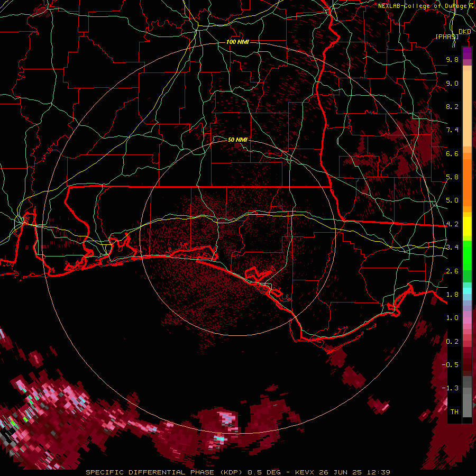This screenshot has width=476, height=476.
Task: Click the [PHAS] label near the legend
Action: coord(447,36)
